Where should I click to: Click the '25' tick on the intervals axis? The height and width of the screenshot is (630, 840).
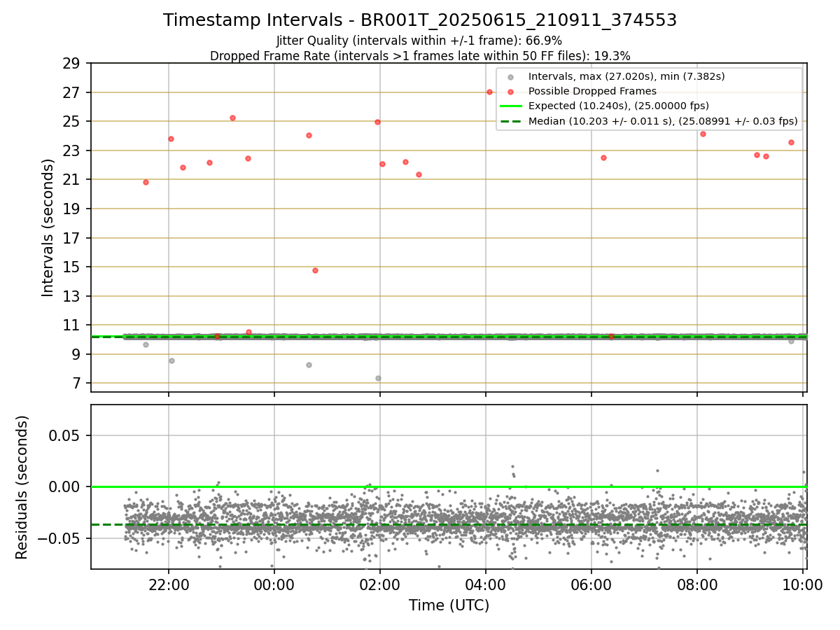(73, 122)
